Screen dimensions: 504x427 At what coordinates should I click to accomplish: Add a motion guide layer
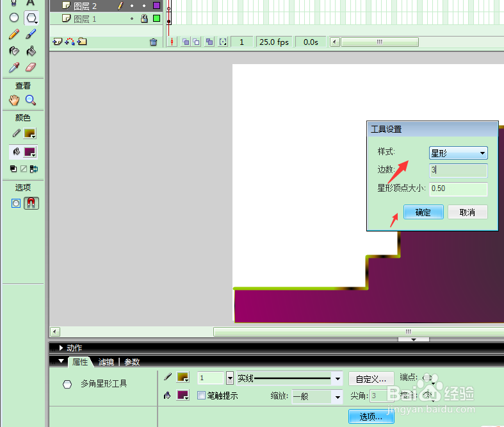pyautogui.click(x=70, y=42)
